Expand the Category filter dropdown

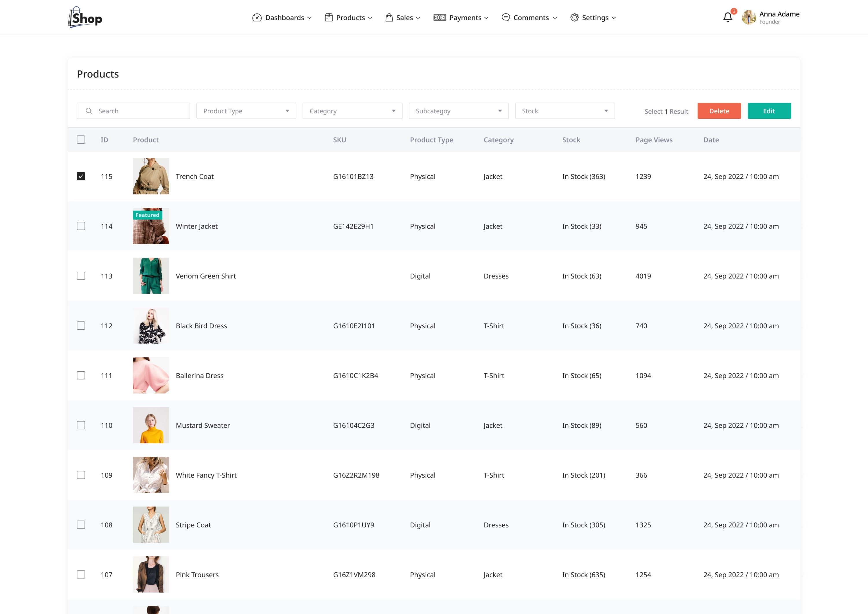point(352,111)
